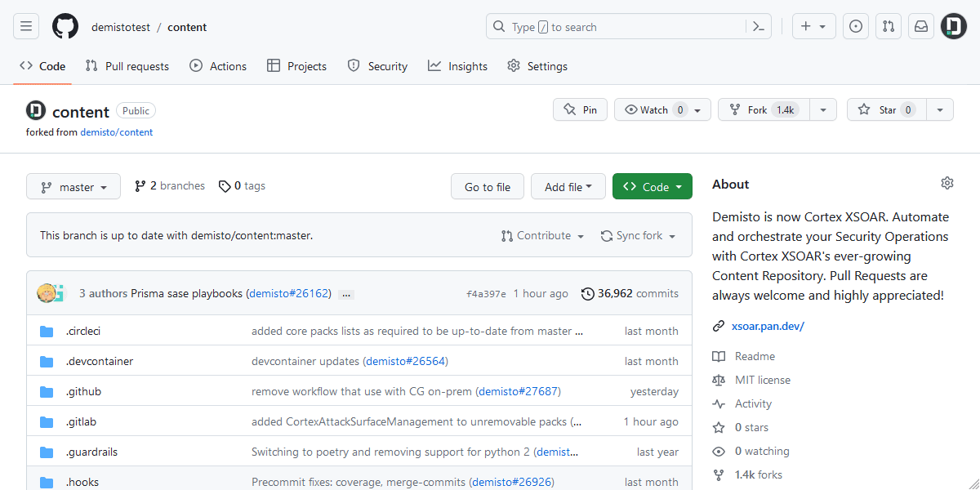Click the commit authors avatar stack

[50, 293]
